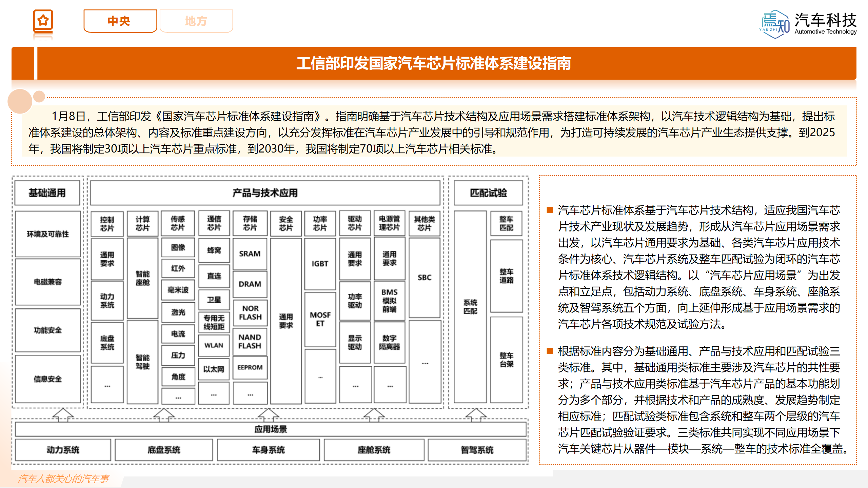868x488 pixels.
Task: Select the 功能安全 box
Action: pos(48,330)
